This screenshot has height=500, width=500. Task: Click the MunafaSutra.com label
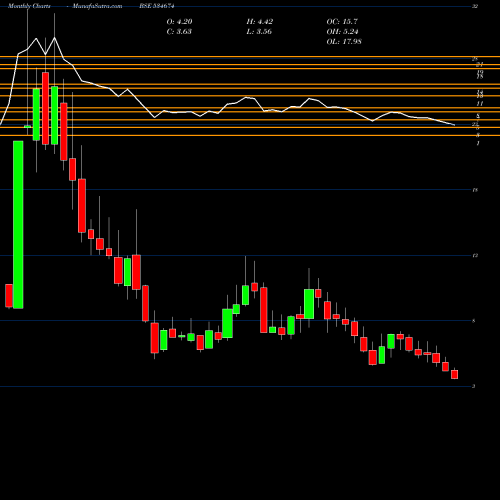click(x=97, y=6)
